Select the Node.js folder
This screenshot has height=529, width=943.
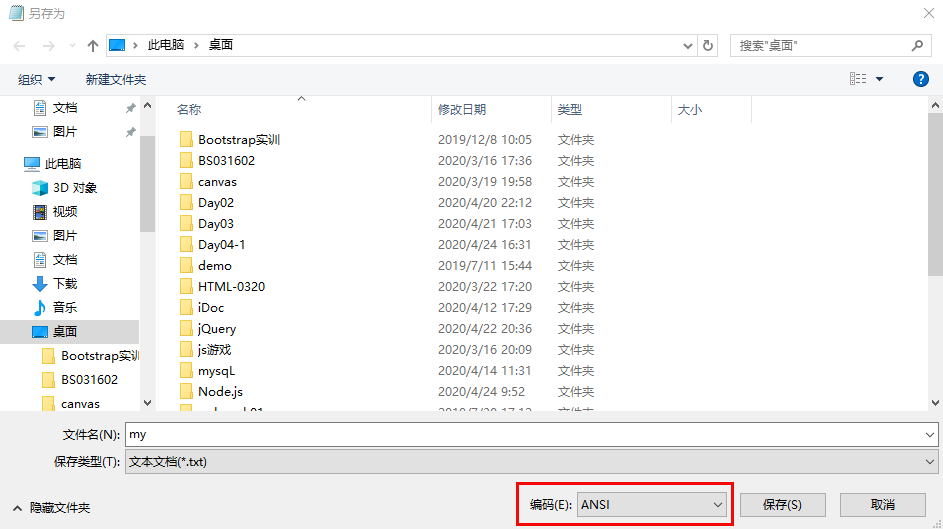pyautogui.click(x=220, y=392)
